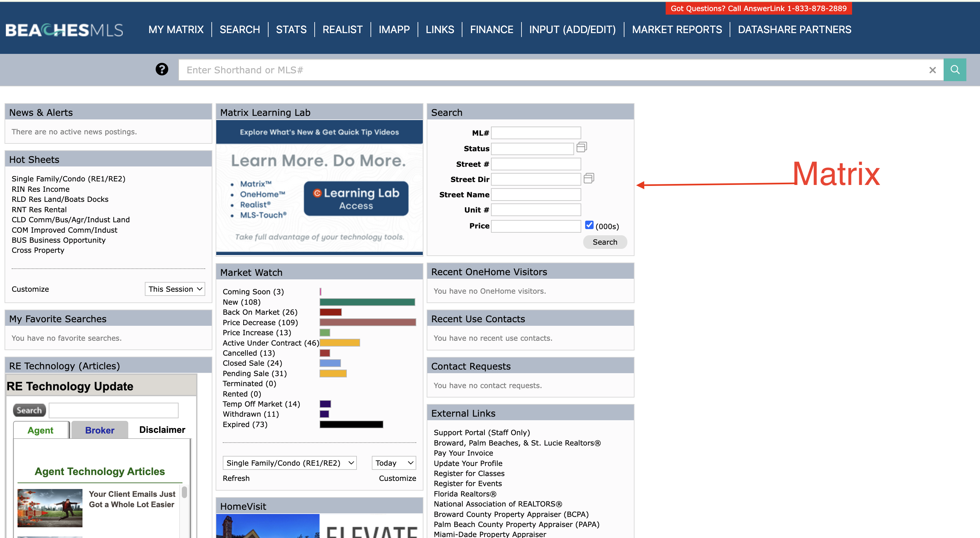Click the Register for Classes link

point(469,473)
